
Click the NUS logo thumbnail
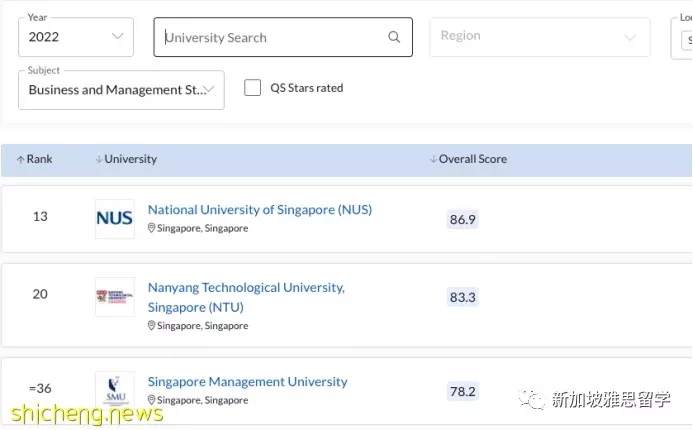point(115,219)
